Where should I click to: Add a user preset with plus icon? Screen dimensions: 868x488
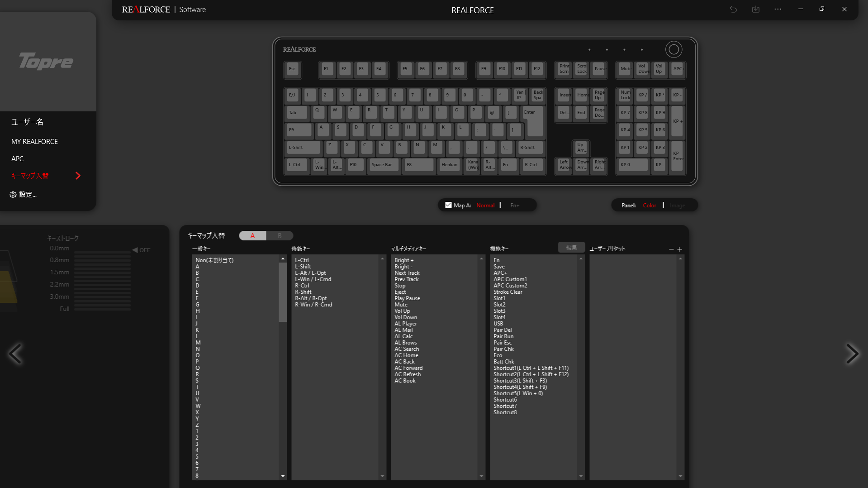coord(679,249)
